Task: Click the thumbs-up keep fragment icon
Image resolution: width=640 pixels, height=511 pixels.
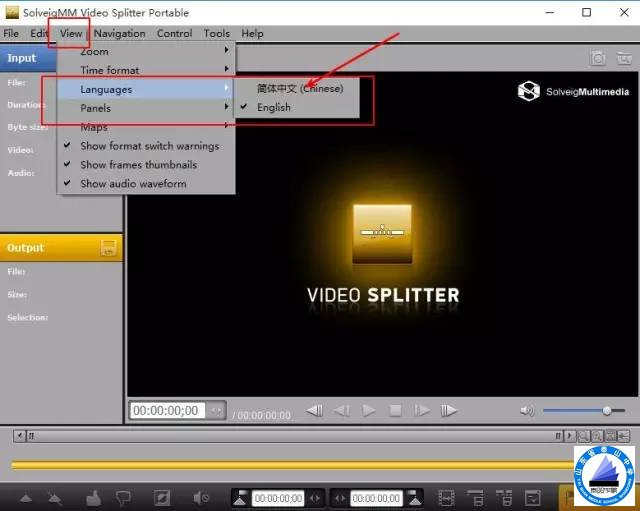Action: pyautogui.click(x=94, y=497)
